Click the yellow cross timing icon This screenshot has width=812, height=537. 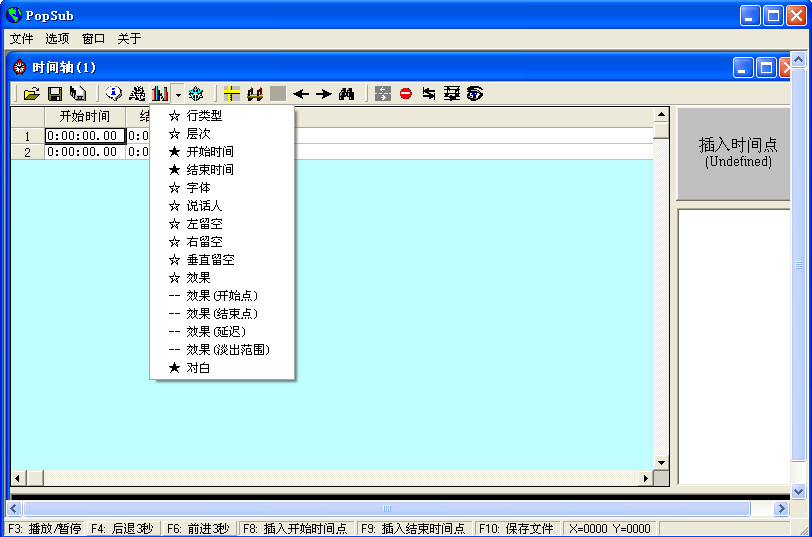231,93
